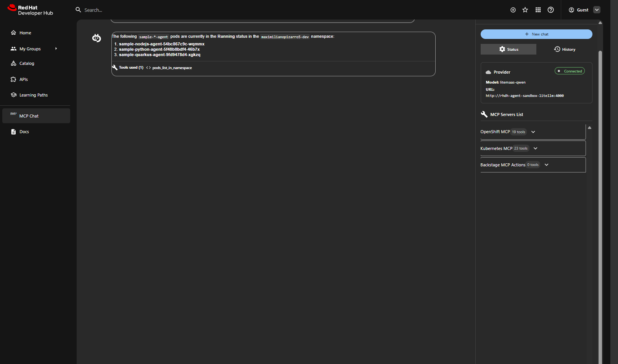Screen dimensions: 618x364
Task: Click the 0 tools badge
Action: point(533,165)
